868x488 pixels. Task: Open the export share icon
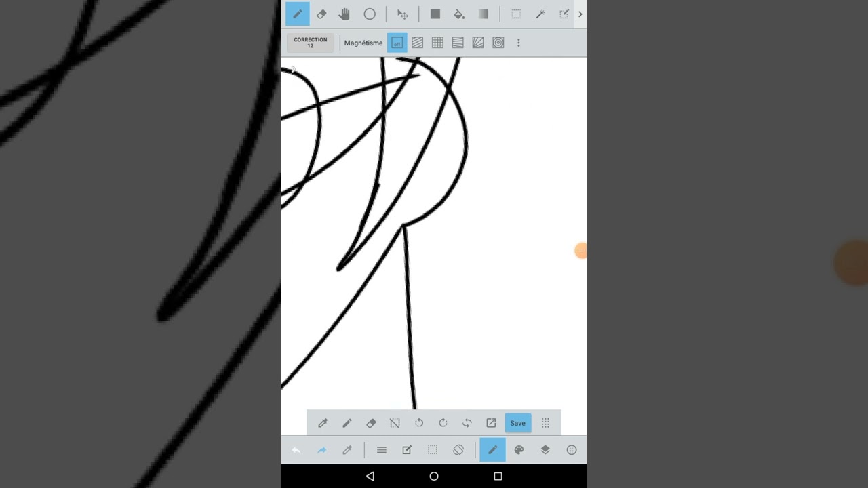(x=491, y=423)
